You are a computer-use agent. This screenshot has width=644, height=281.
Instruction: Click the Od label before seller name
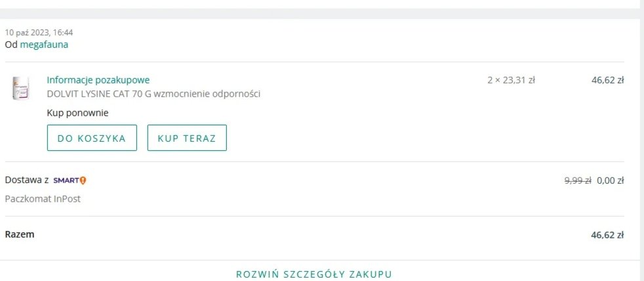[x=11, y=45]
